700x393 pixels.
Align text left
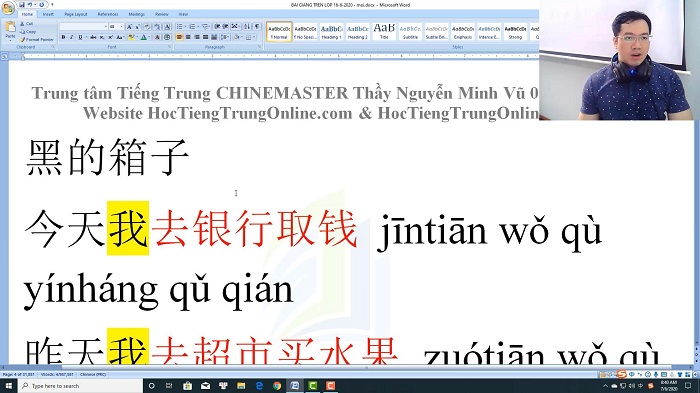(179, 37)
